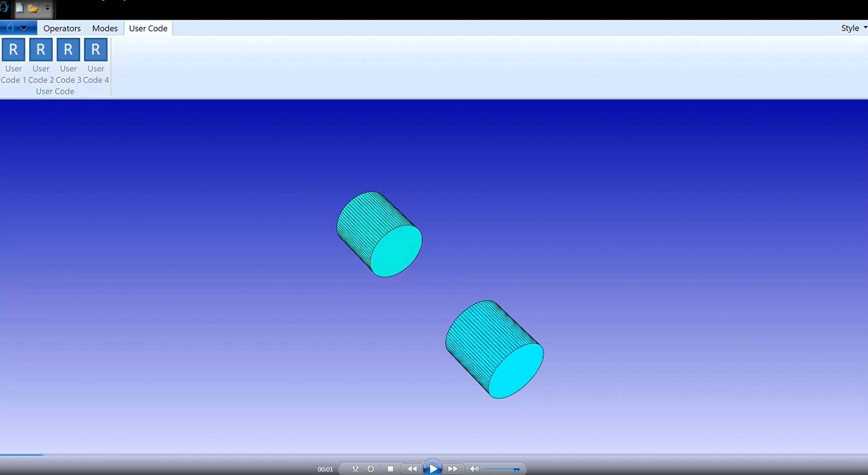Click the 00:01 elapsed time display
The image size is (868, 475).
[x=325, y=470]
